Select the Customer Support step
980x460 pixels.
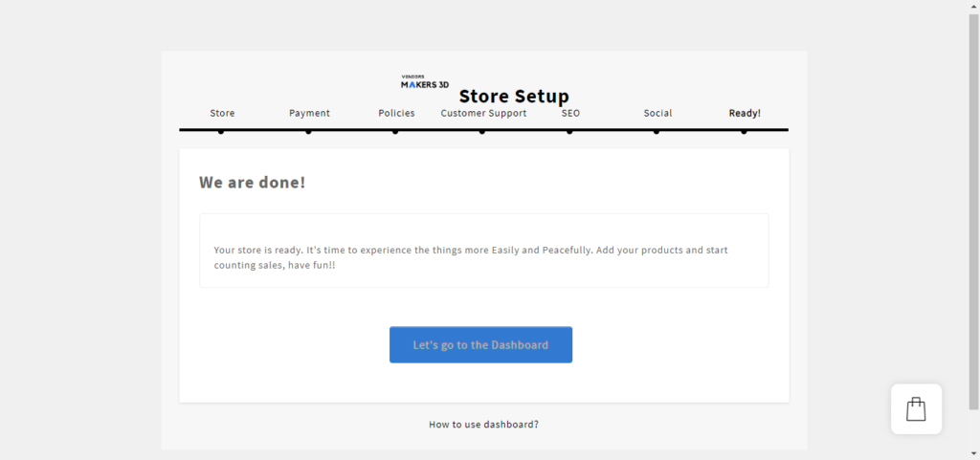[x=483, y=113]
